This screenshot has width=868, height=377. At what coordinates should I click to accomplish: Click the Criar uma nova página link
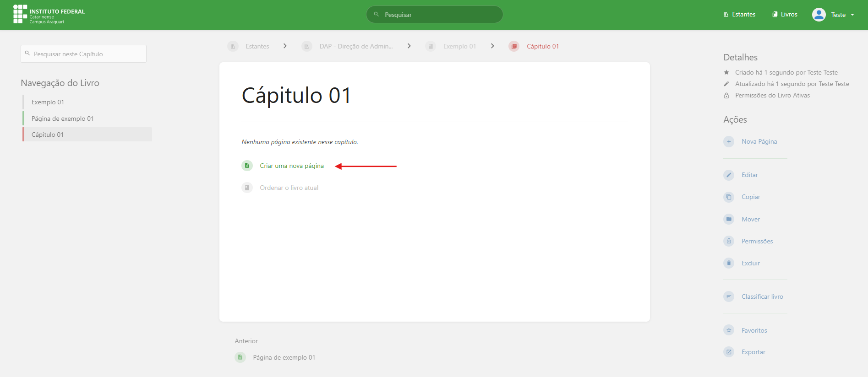coord(291,166)
